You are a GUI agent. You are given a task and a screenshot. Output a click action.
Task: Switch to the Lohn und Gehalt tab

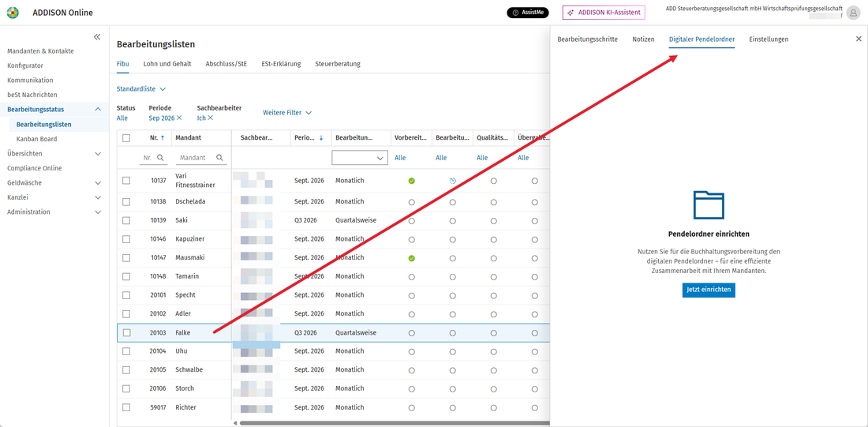(167, 64)
